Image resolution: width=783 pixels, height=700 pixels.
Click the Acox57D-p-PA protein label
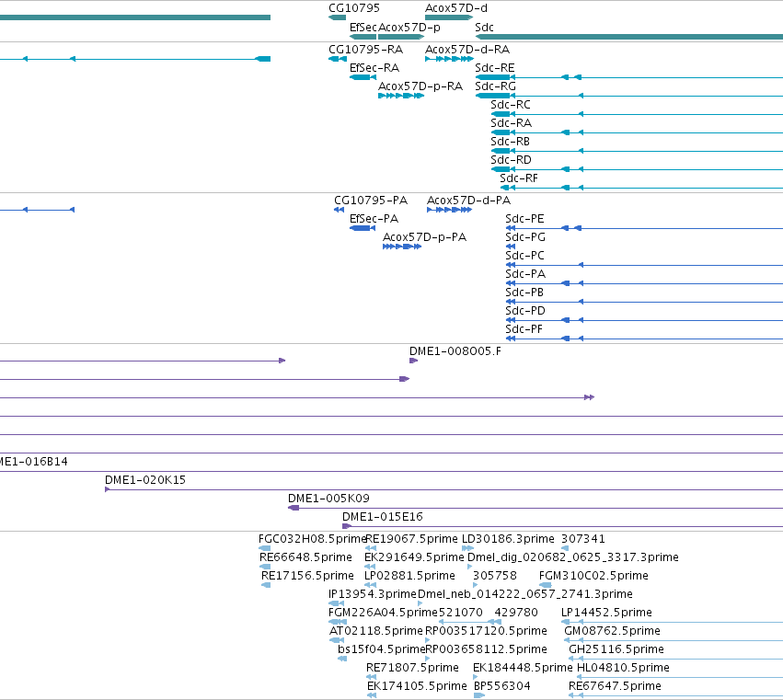(424, 237)
